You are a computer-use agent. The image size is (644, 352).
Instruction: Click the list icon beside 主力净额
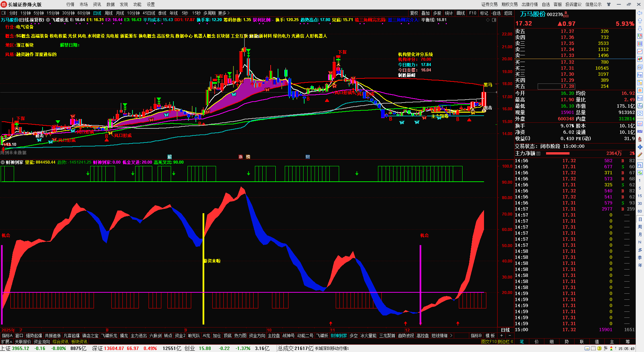coord(538,153)
